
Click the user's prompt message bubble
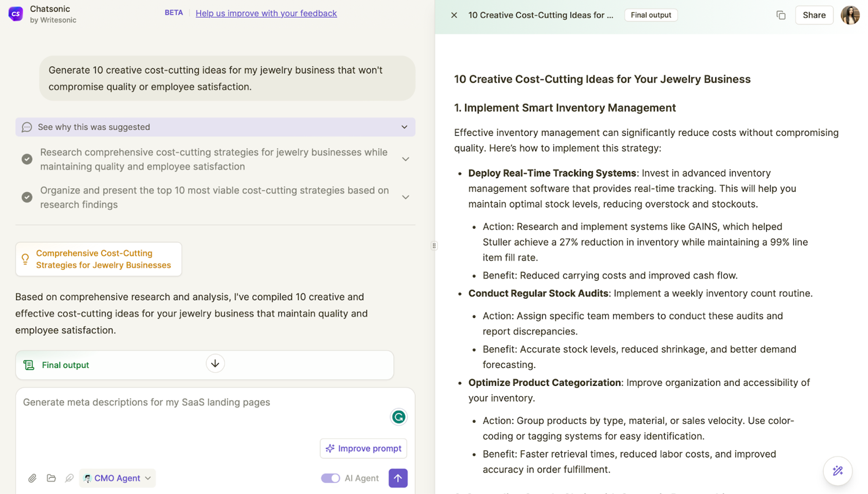pos(227,78)
